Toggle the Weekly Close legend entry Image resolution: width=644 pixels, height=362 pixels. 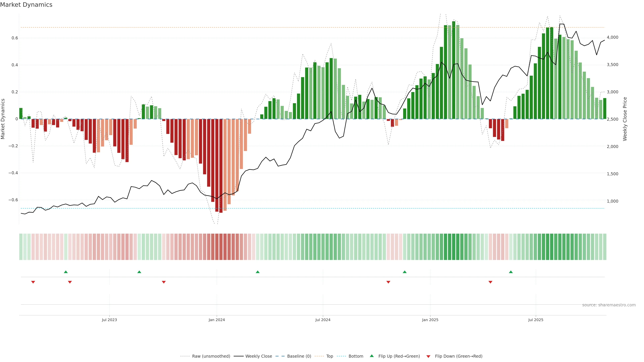pos(258,356)
